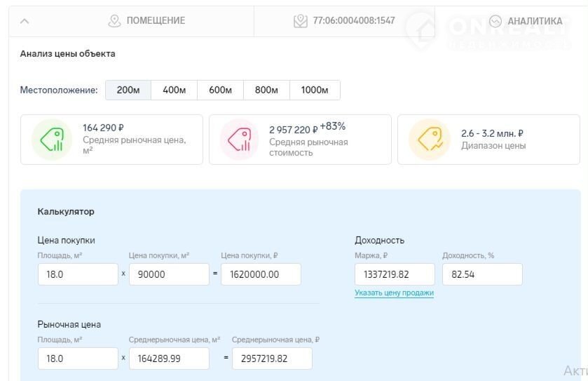The width and height of the screenshot is (588, 381).
Task: Collapse the panel with the top-left chevron
Action: click(x=25, y=21)
